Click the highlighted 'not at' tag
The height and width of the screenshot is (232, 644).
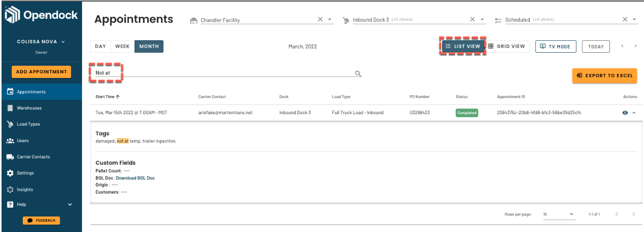tap(123, 141)
